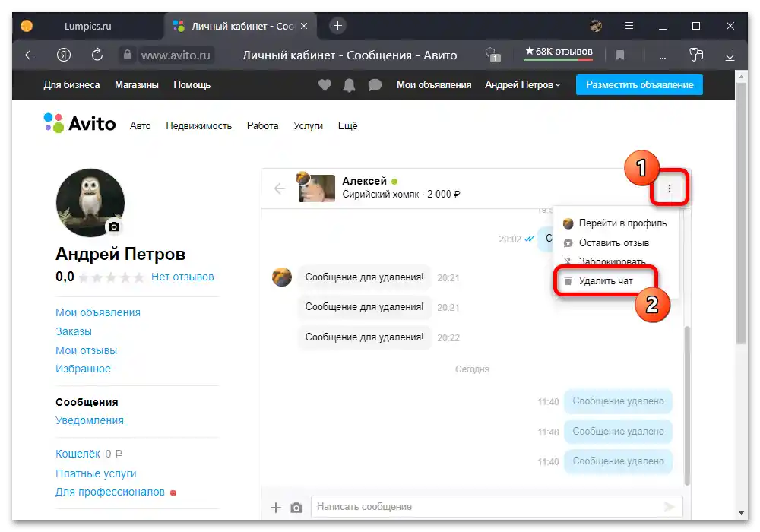Viewport: 760px width, 532px height.
Task: Close the Личный кабинет tab
Action: [x=304, y=26]
